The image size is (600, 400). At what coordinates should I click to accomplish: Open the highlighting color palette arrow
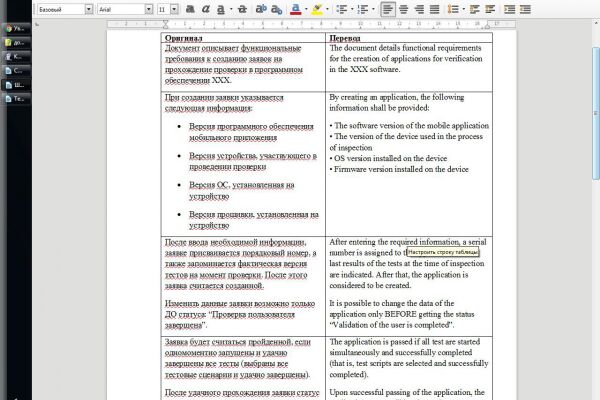click(327, 9)
